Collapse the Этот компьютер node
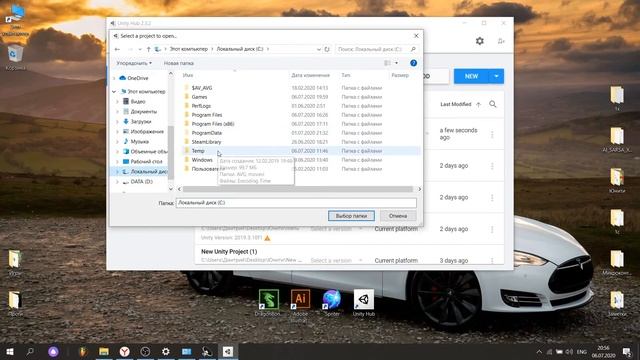640x360 pixels. 114,91
